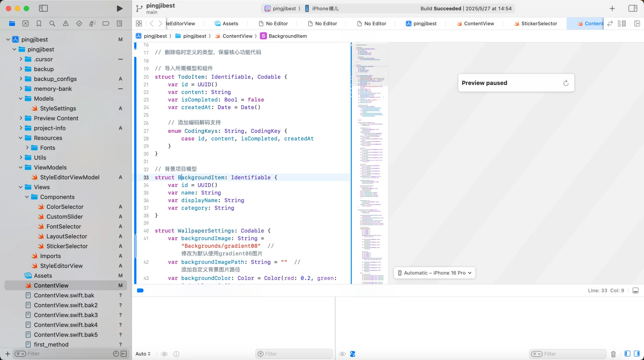The height and width of the screenshot is (360, 644).
Task: Switch to the Assets tab
Action: [x=226, y=23]
